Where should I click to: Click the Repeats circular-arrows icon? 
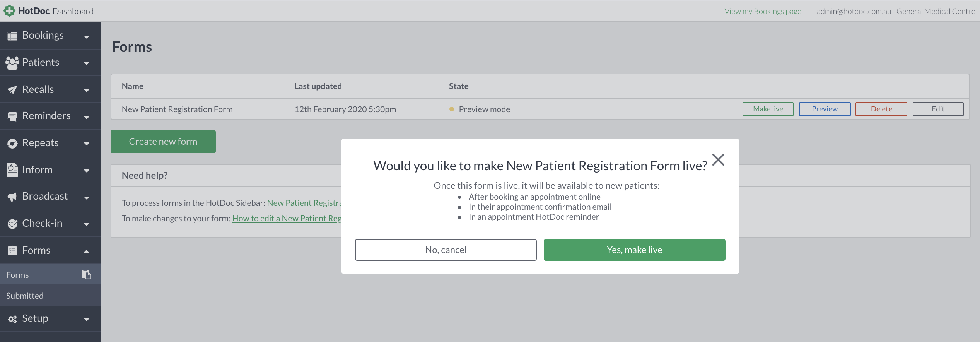(x=12, y=142)
